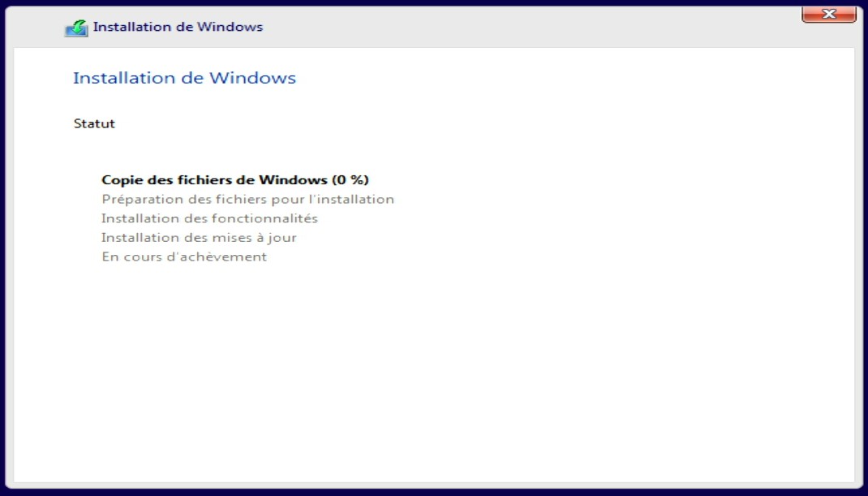
Task: Click the Windows setup icon in title bar
Action: click(76, 28)
